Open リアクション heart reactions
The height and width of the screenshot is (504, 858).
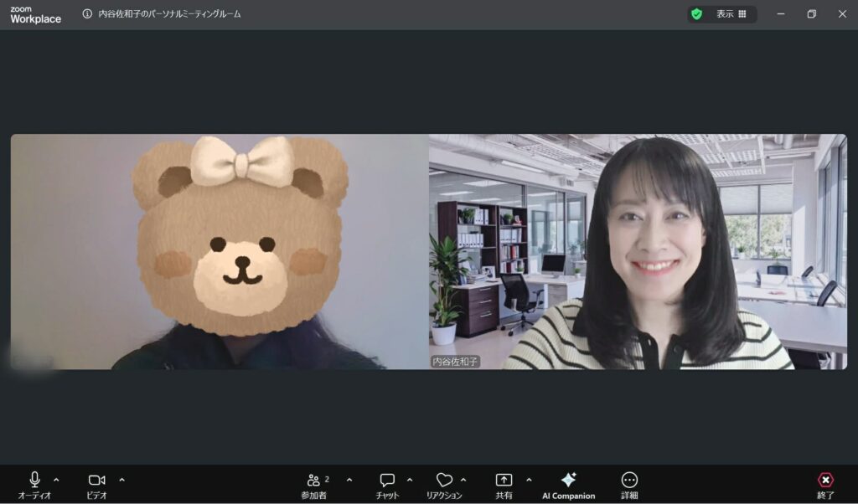coord(444,481)
